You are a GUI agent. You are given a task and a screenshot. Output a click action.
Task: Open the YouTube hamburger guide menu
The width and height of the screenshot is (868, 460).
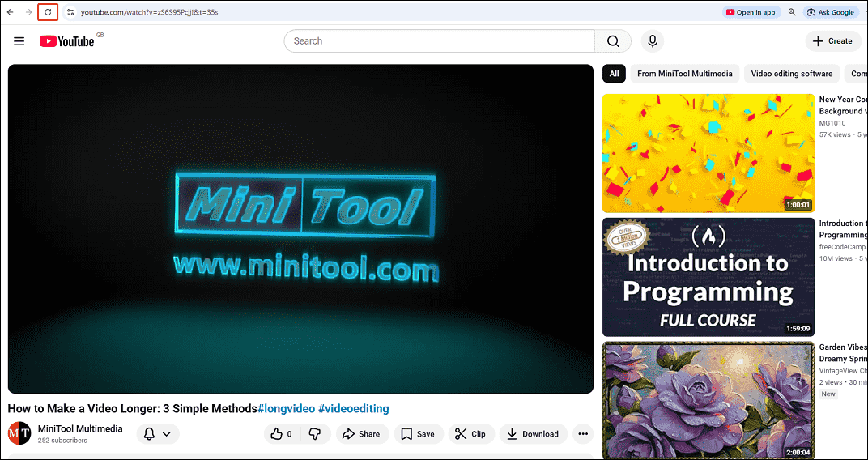click(19, 41)
